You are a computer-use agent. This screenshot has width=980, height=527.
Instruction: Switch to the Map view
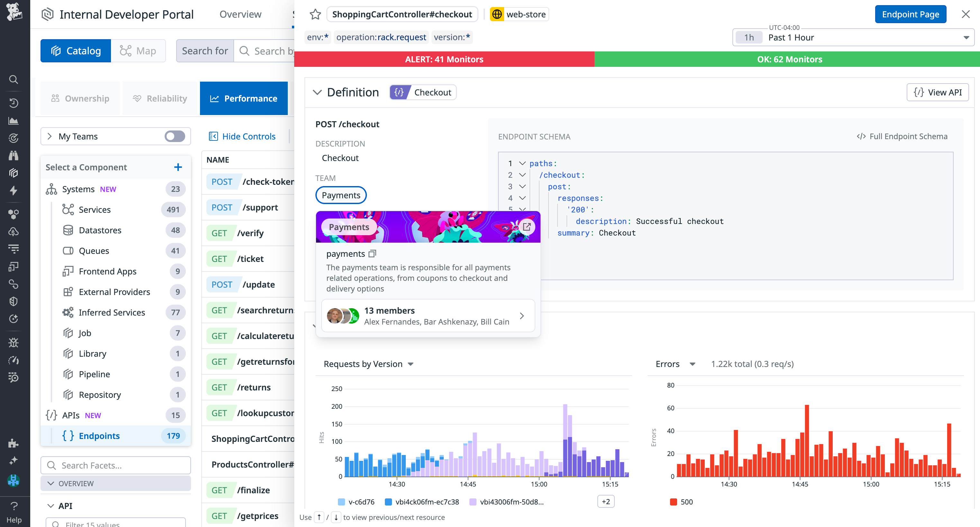pyautogui.click(x=138, y=50)
